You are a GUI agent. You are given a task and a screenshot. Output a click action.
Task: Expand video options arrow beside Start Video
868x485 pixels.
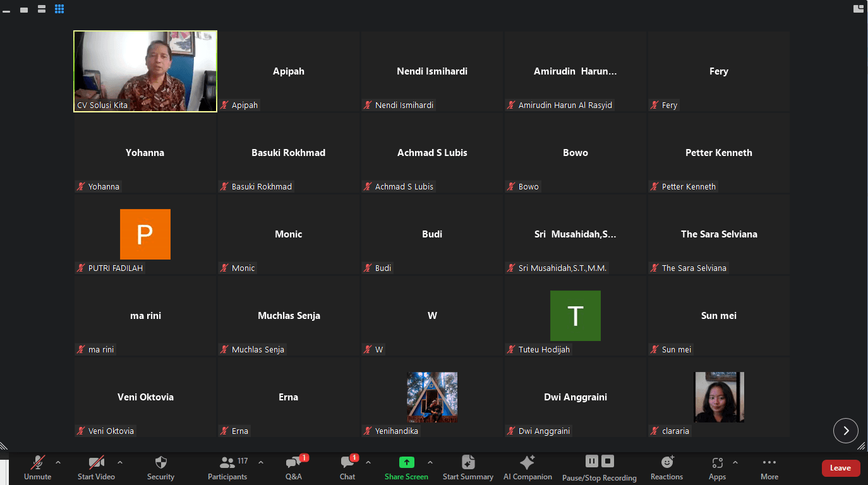click(x=120, y=462)
